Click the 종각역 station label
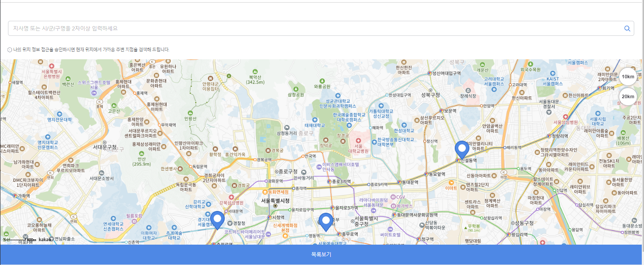 click(301, 188)
